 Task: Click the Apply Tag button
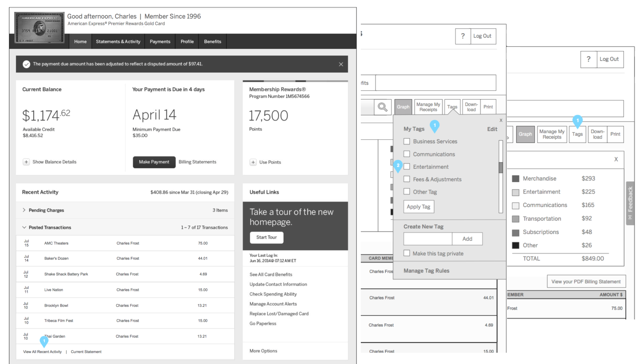pyautogui.click(x=418, y=207)
